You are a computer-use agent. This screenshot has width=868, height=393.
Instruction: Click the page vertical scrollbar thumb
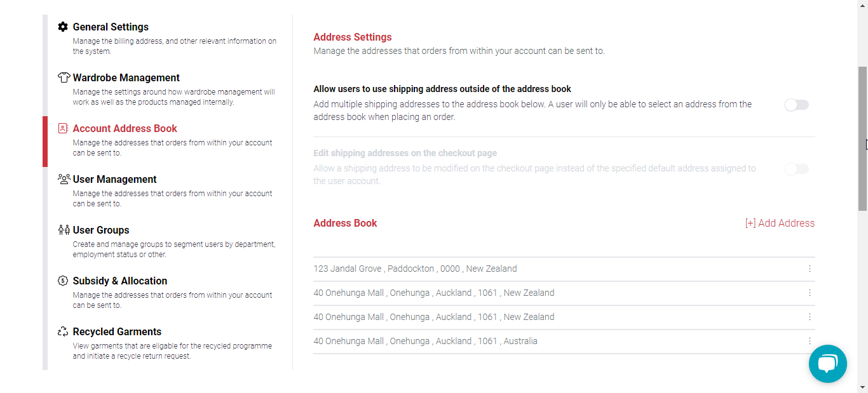862,138
